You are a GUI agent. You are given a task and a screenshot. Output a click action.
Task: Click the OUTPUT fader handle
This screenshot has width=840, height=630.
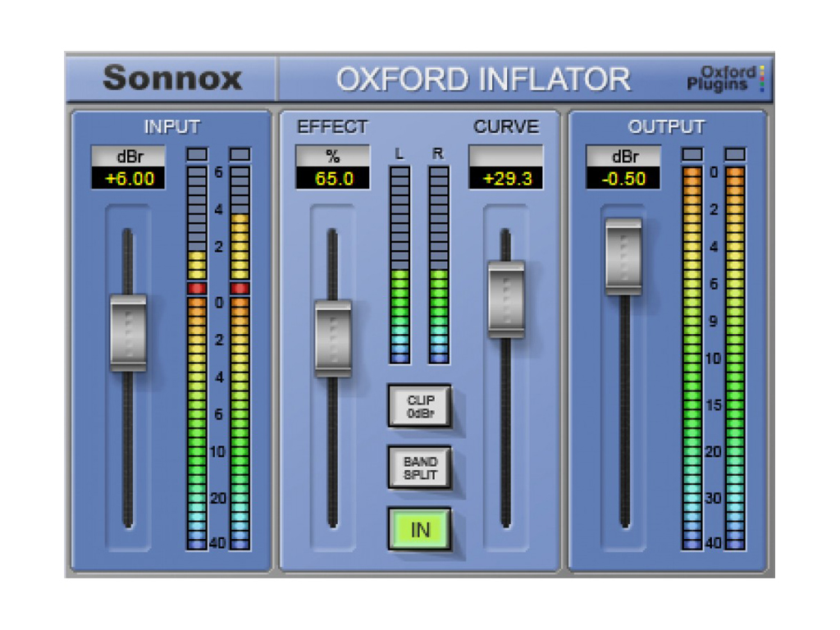coord(623,255)
